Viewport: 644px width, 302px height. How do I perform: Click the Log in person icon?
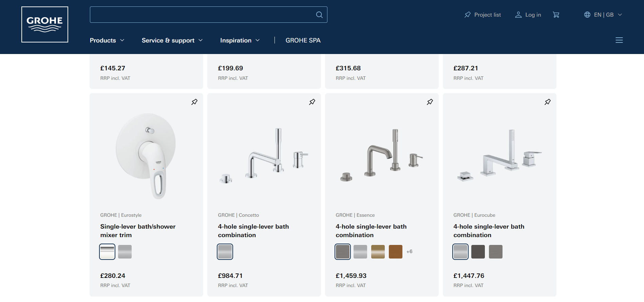518,15
